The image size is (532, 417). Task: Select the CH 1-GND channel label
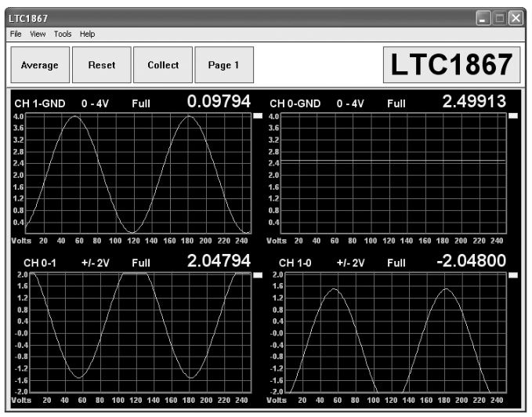click(x=42, y=103)
